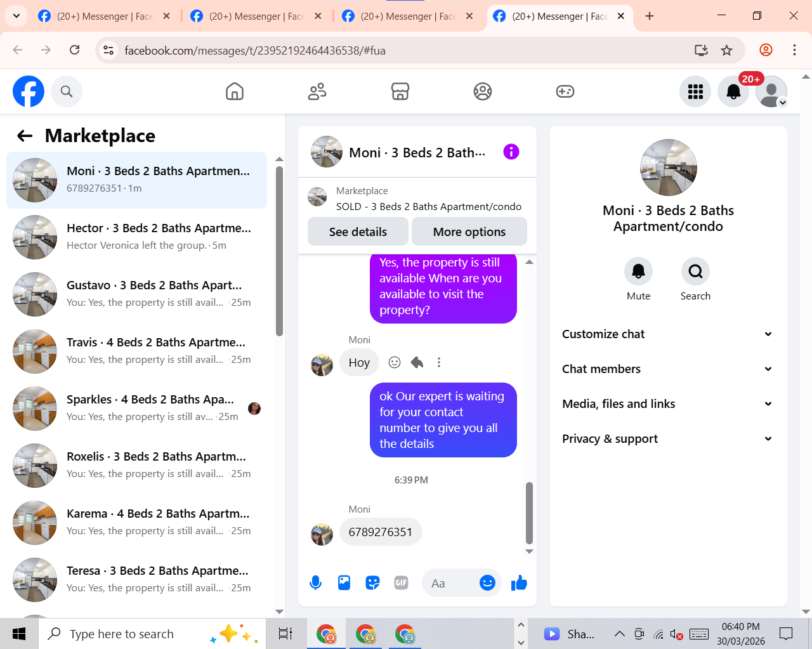812x649 pixels.
Task: Open Notifications bell with 20+ badge
Action: click(x=733, y=91)
